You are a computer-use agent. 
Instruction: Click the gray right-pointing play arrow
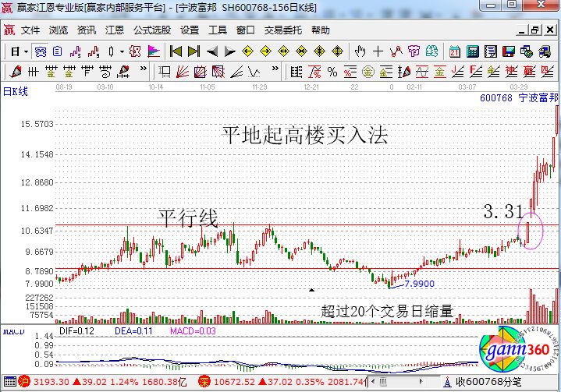pos(231,51)
